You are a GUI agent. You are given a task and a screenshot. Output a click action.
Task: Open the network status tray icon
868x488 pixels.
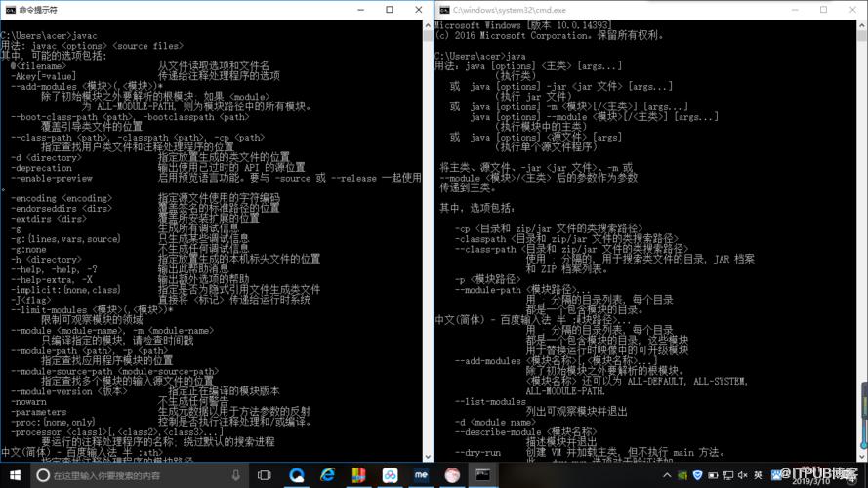point(728,475)
